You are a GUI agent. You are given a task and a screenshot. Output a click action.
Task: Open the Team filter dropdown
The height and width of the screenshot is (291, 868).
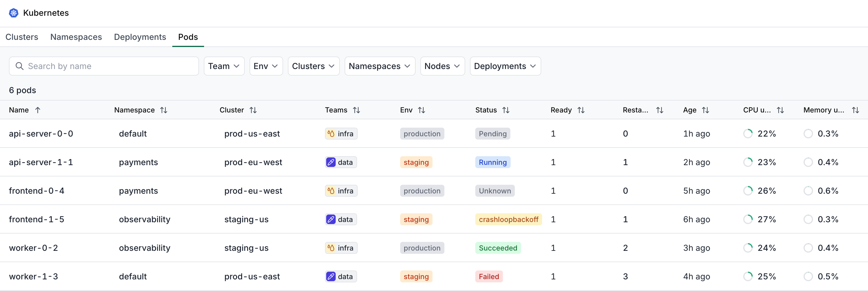coord(224,66)
